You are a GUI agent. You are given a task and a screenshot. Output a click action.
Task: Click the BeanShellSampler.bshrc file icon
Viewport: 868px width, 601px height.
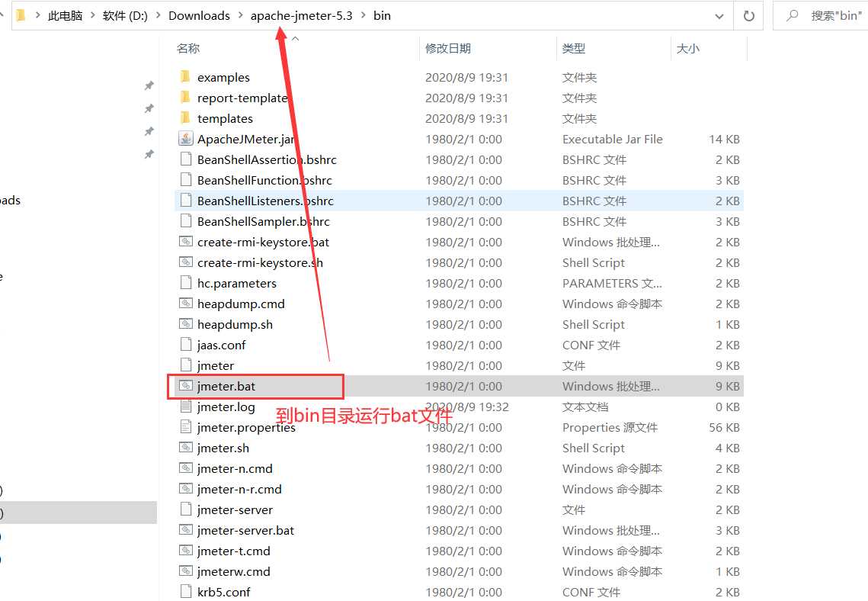point(185,220)
